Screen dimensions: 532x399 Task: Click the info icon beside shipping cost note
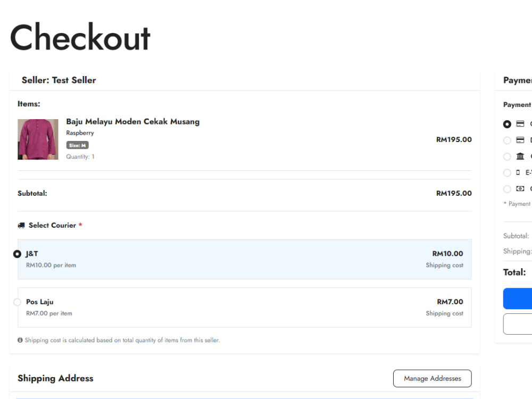[x=20, y=340]
